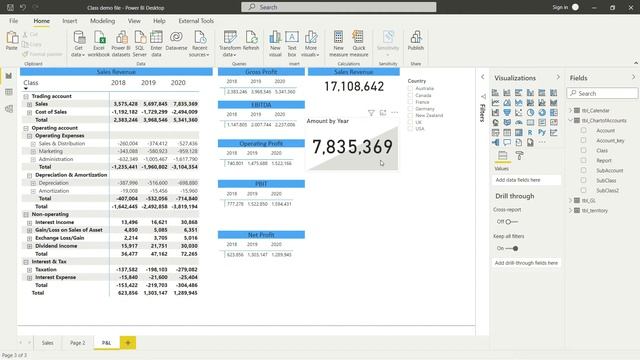Screen dimensions: 640x360
Task: Open the View ribbon tab
Action: point(134,21)
